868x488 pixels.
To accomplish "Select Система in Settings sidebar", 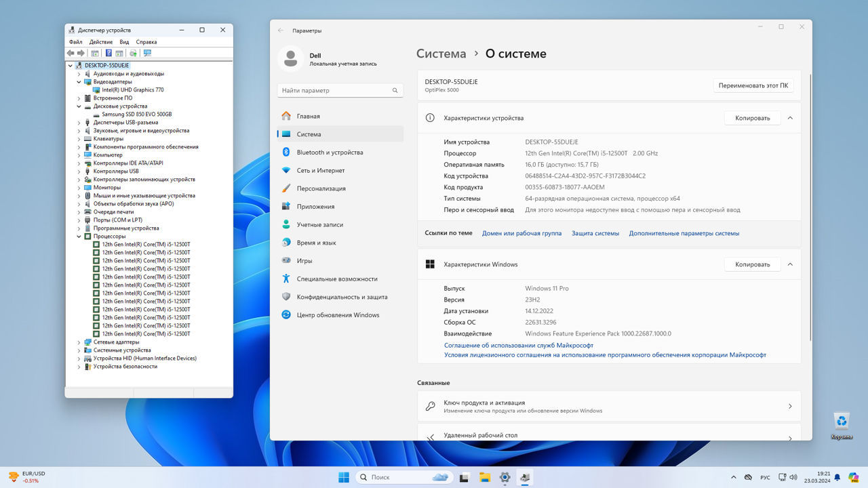I will (x=340, y=134).
